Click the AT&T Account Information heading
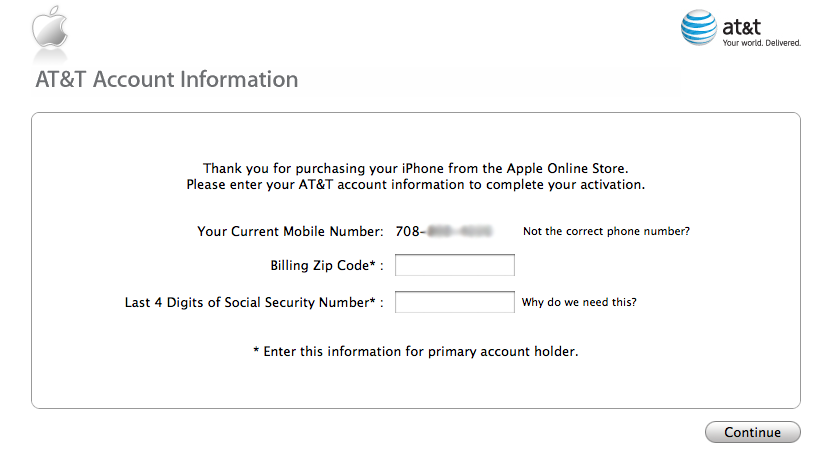Screen dimensions: 833x460 tap(167, 80)
